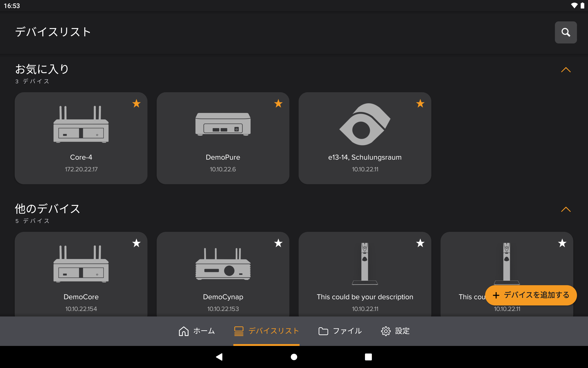Click the Wi-Fi status icon
This screenshot has height=368, width=588.
click(x=574, y=6)
